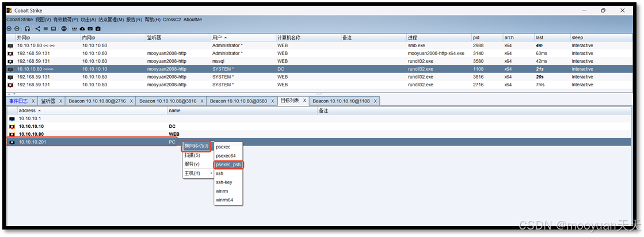Open keystrokes via keyboard icon

90,29
